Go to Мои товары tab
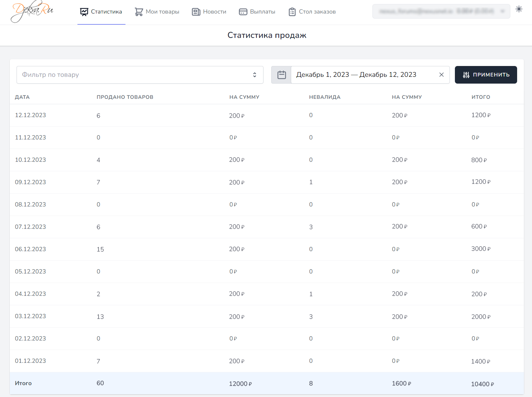 157,12
